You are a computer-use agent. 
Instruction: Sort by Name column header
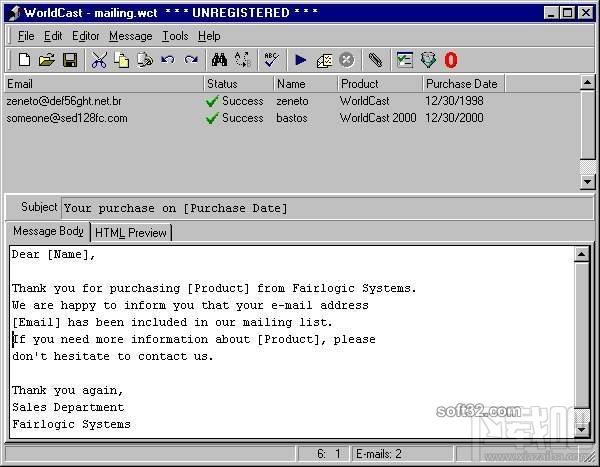[x=306, y=84]
